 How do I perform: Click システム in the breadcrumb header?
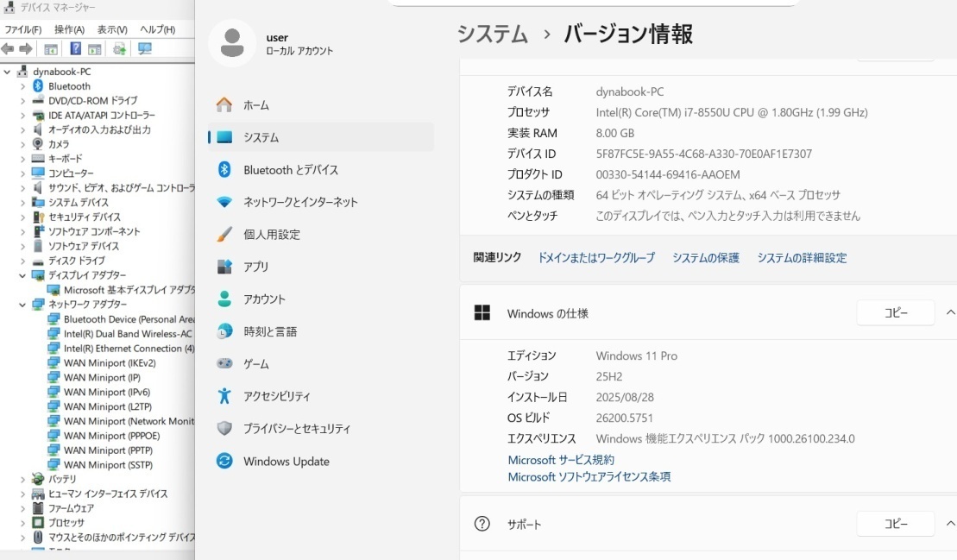pos(493,35)
